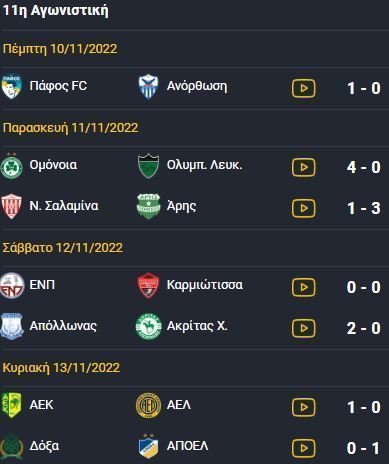Select the Άρης team badge
The width and height of the screenshot is (389, 464).
tap(148, 206)
